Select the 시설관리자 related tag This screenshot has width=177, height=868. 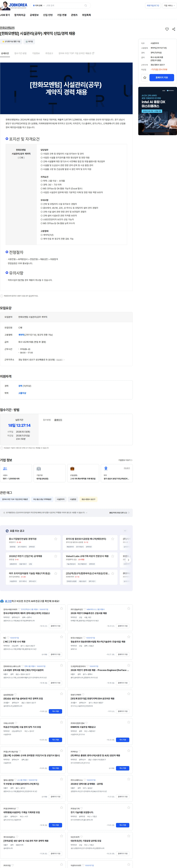61,499
